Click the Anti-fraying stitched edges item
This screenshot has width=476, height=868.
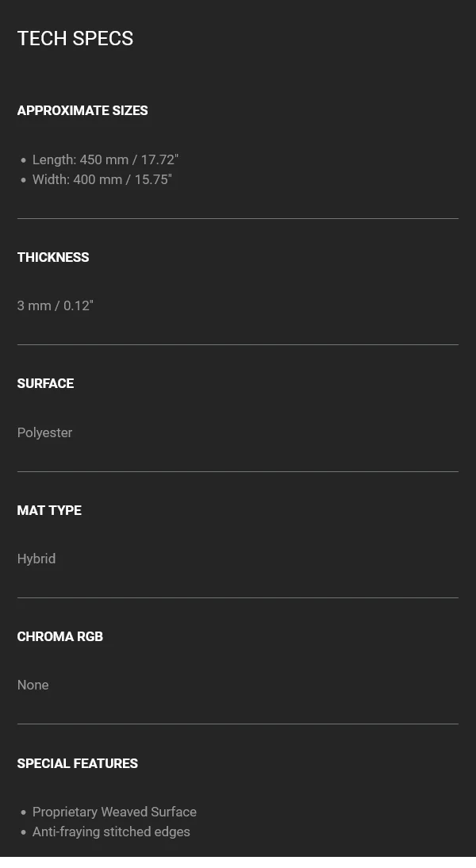[111, 832]
